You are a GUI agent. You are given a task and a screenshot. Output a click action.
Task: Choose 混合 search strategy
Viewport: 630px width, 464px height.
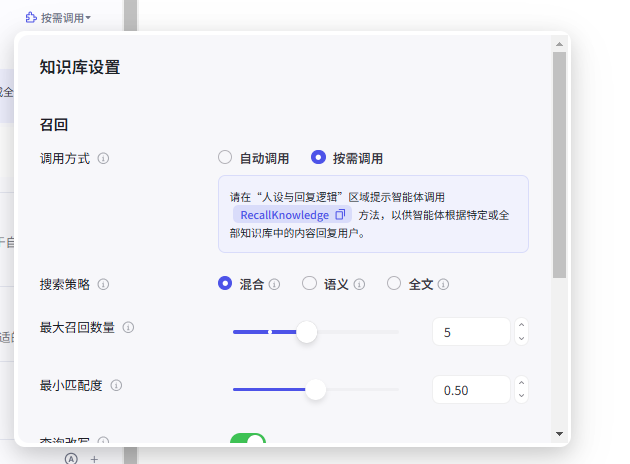225,284
